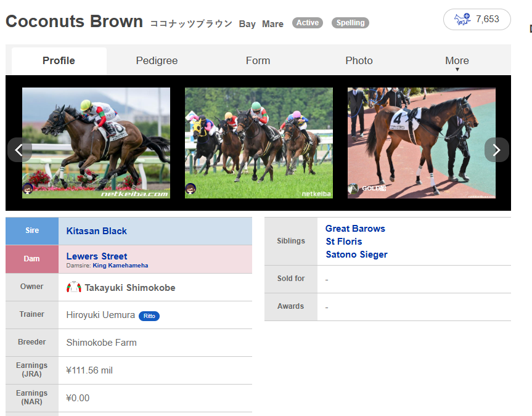Click the Sire row label
Screen dimensions: 532x416
pyautogui.click(x=32, y=230)
